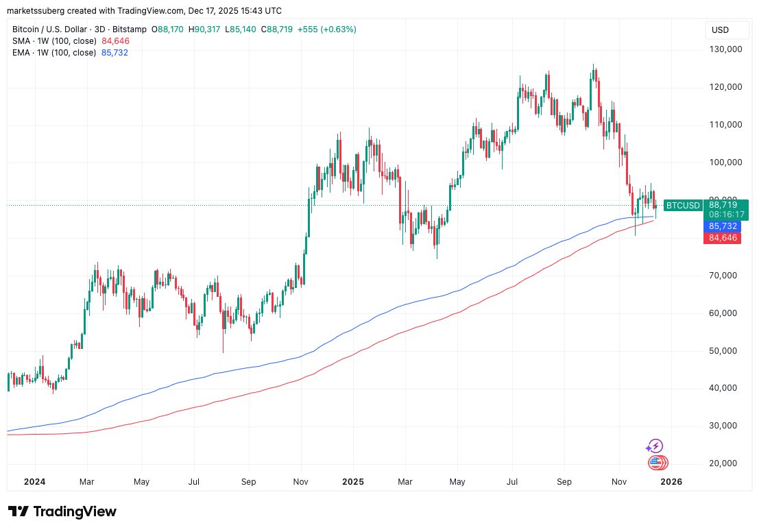The image size is (759, 532).
Task: Click the 20,000 price scale label
Action: coord(725,463)
